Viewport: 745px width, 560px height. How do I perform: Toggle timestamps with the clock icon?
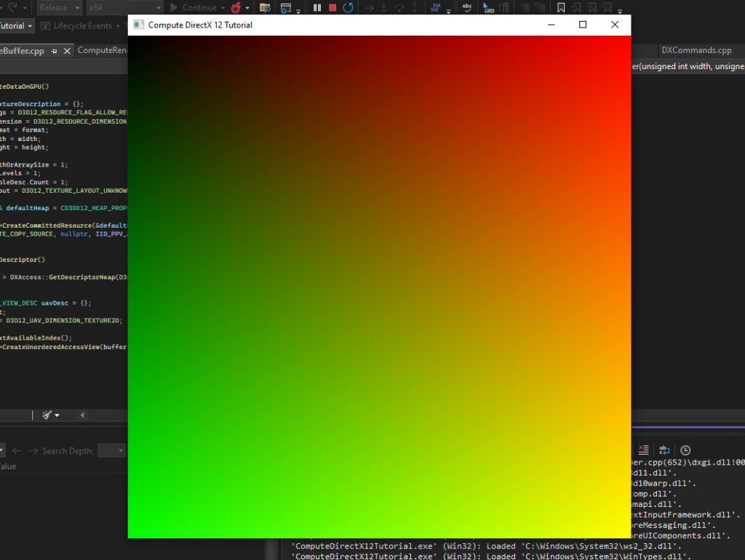pos(685,450)
